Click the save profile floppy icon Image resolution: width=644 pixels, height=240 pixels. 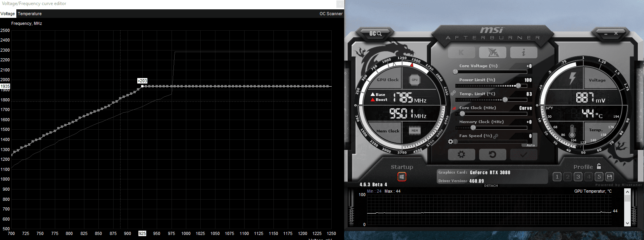[610, 177]
